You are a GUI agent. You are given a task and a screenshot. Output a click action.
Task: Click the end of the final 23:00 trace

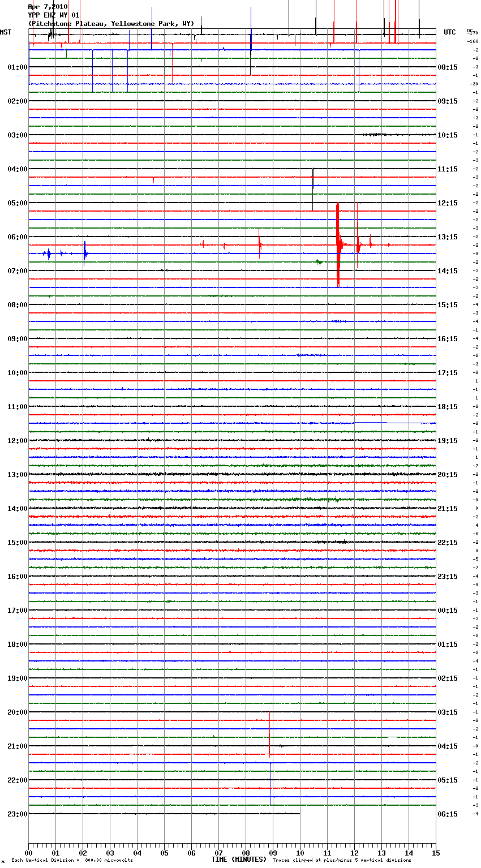pos(299,814)
